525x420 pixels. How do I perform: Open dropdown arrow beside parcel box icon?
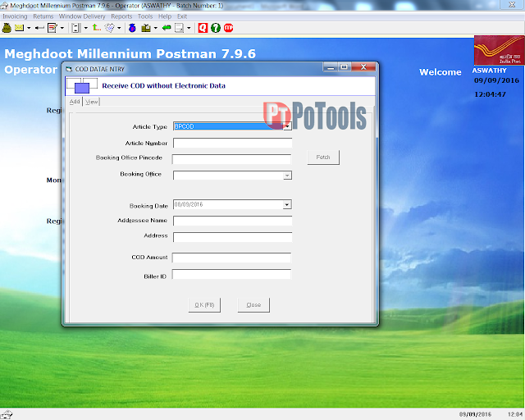pyautogui.click(x=155, y=28)
